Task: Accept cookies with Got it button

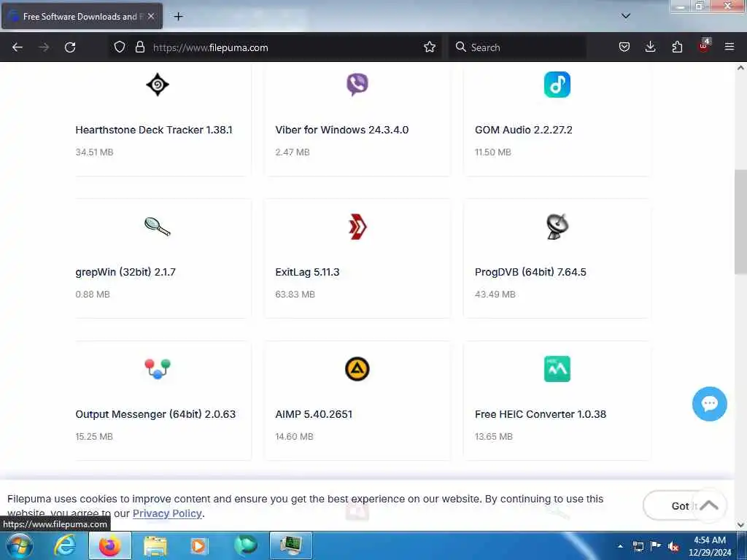Action: coord(681,506)
